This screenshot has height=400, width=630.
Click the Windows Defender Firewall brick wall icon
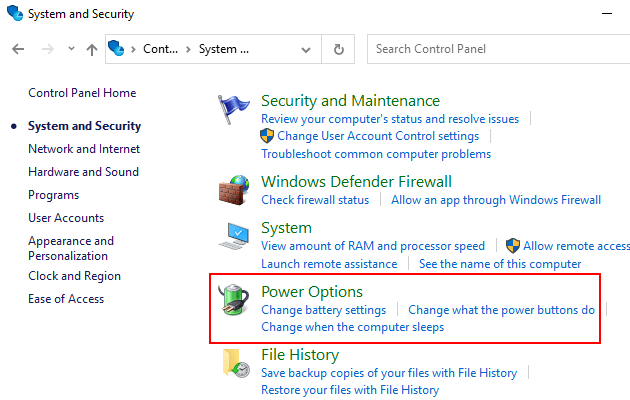234,190
